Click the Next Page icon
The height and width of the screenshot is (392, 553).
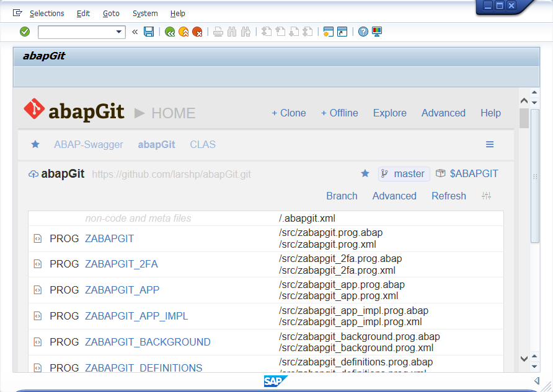294,32
